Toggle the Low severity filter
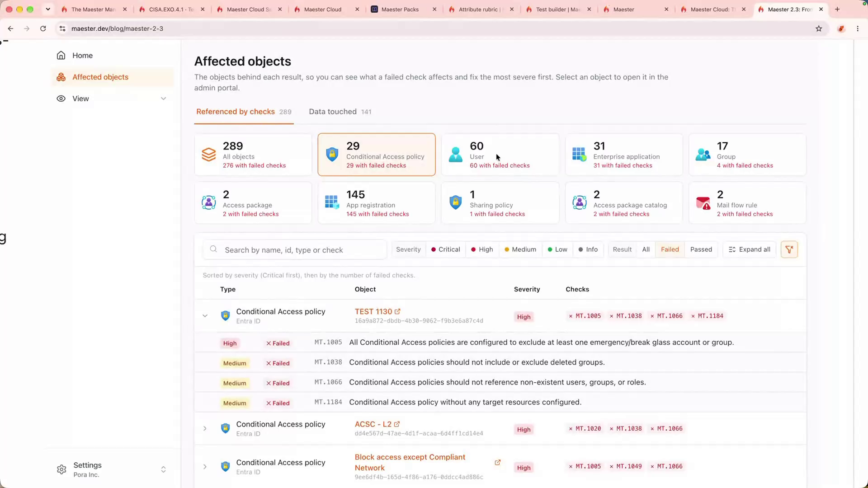Image resolution: width=868 pixels, height=488 pixels. pyautogui.click(x=557, y=249)
